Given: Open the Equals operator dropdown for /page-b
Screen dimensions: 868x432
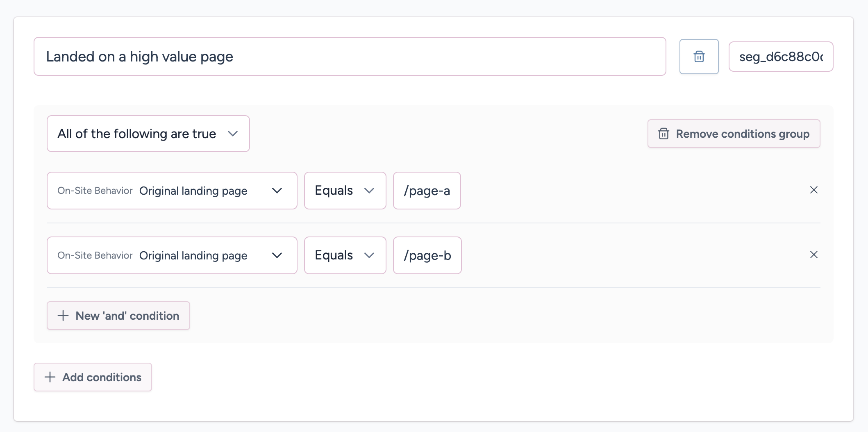Looking at the screenshot, I should (x=345, y=255).
